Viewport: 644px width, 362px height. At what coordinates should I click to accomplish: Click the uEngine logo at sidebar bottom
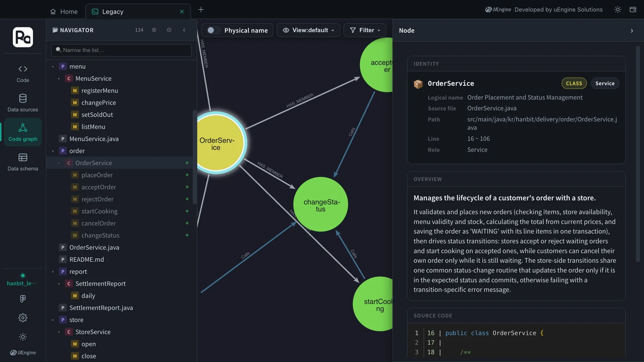click(23, 353)
